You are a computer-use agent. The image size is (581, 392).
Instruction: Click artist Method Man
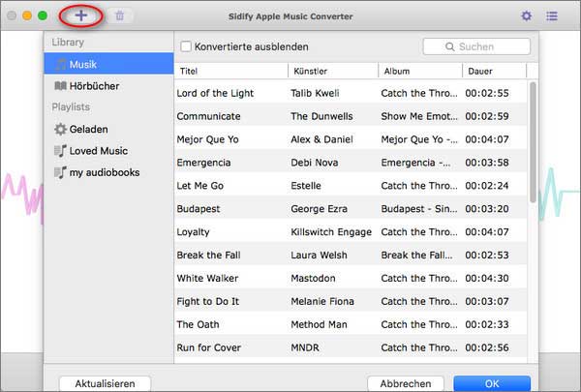[x=319, y=324]
